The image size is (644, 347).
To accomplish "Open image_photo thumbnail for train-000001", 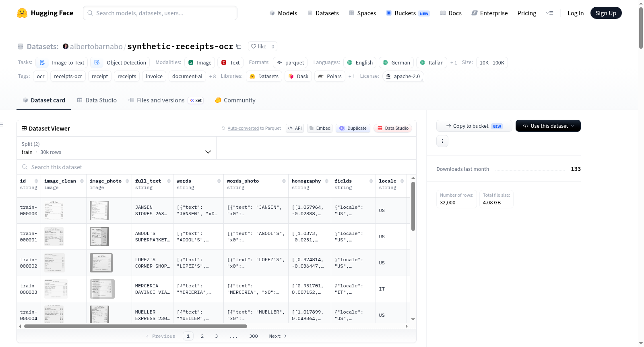I will (99, 237).
